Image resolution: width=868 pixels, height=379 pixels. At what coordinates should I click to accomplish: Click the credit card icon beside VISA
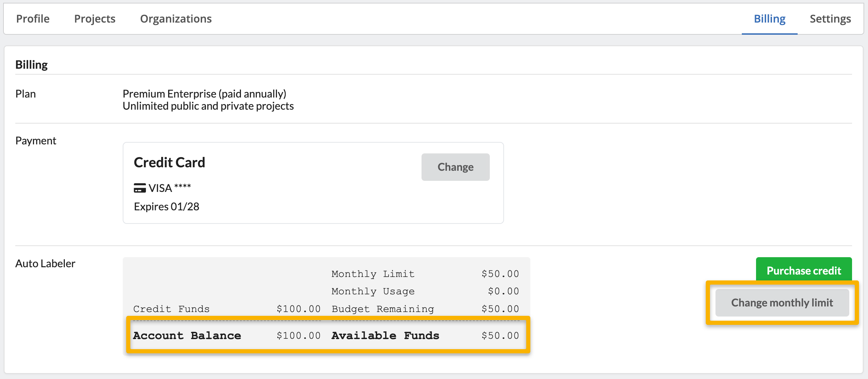(x=140, y=188)
